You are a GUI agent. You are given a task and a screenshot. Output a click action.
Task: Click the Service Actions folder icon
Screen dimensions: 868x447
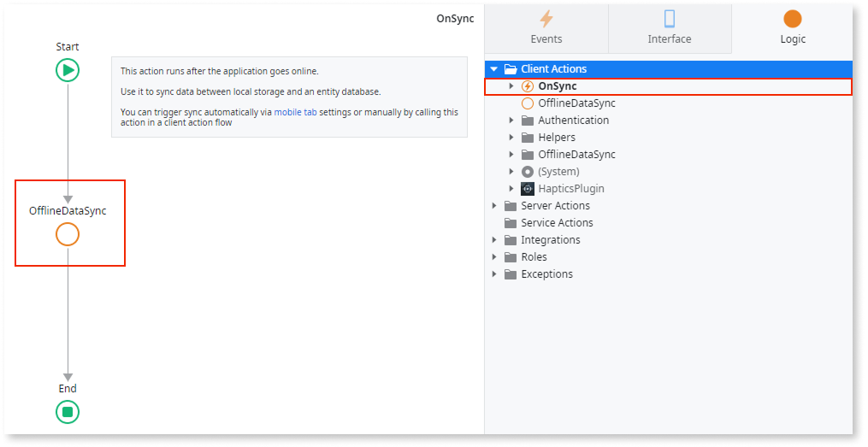(x=511, y=224)
